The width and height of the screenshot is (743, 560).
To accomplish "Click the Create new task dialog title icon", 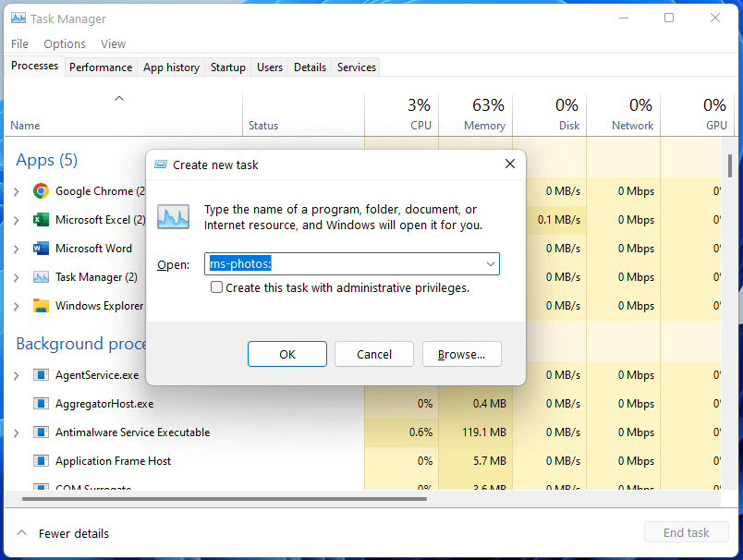I will pos(161,164).
